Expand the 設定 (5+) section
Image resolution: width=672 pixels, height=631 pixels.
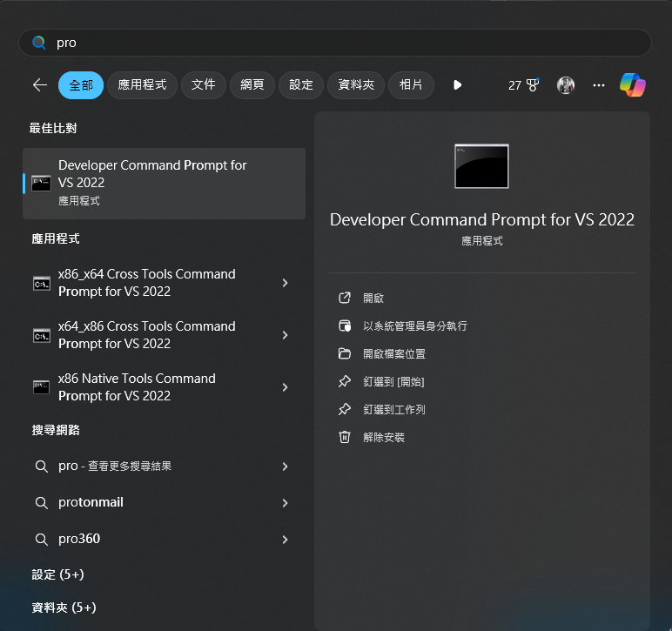tap(57, 574)
